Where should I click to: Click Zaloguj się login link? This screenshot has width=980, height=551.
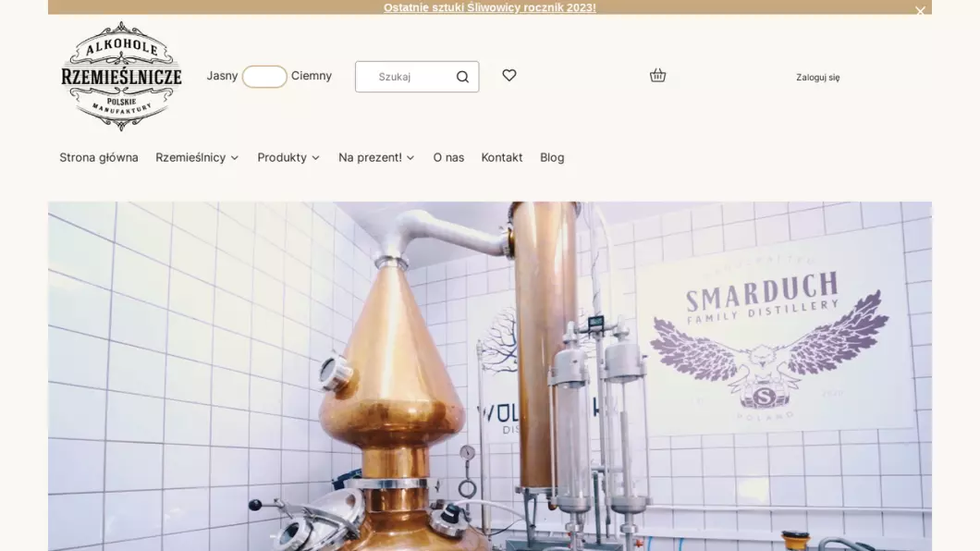pos(817,78)
